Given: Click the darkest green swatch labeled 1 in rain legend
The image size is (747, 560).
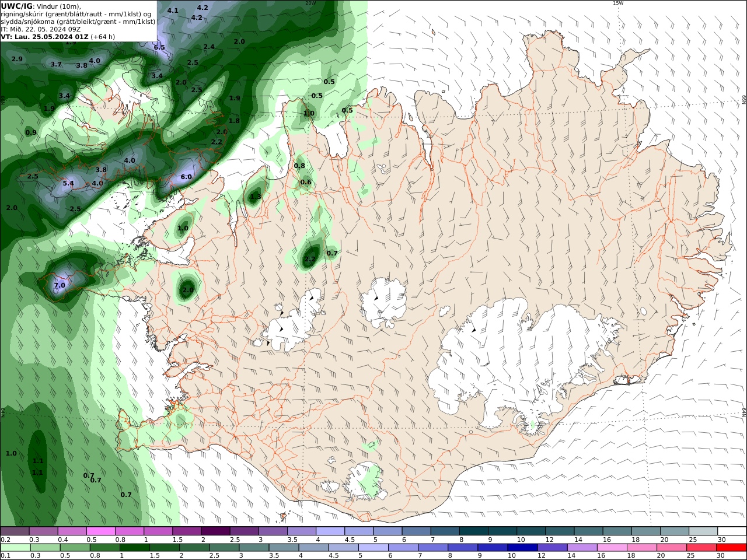Looking at the screenshot, I should (134, 548).
